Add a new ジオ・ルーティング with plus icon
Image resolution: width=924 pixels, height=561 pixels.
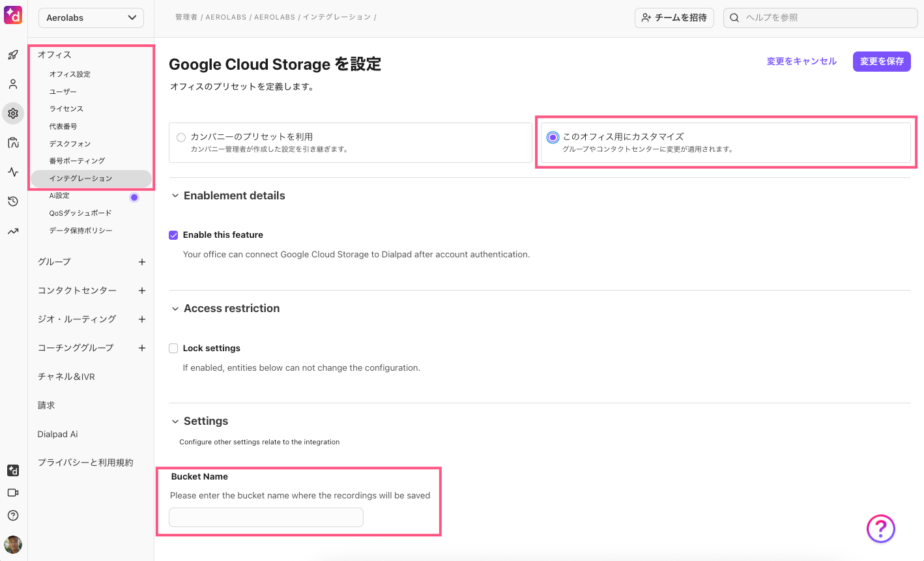142,319
